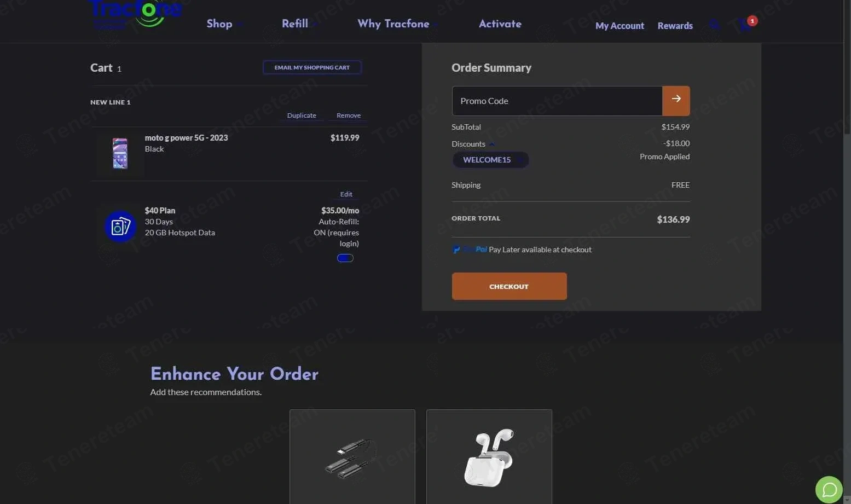Remove the WELCOME15 promo code chip
This screenshot has width=851, height=504.
[519, 160]
